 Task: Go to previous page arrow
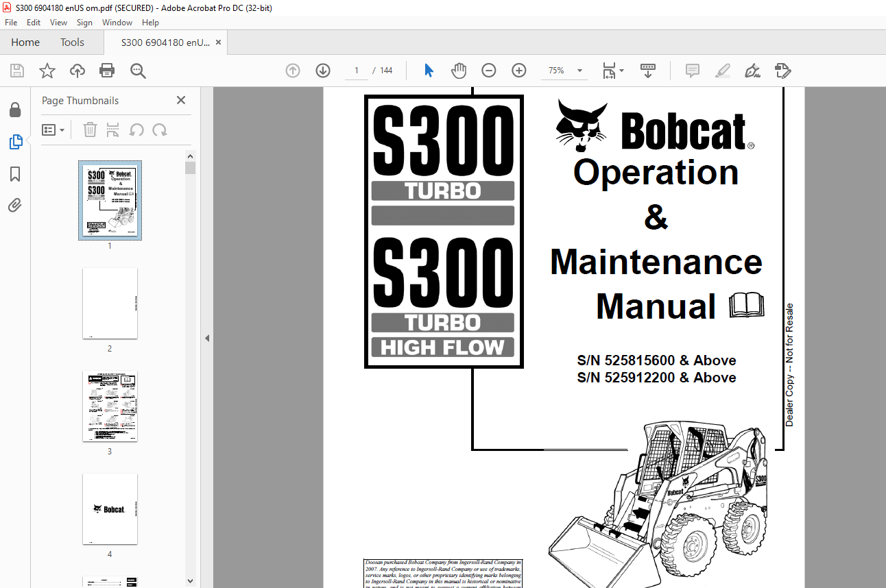click(293, 71)
